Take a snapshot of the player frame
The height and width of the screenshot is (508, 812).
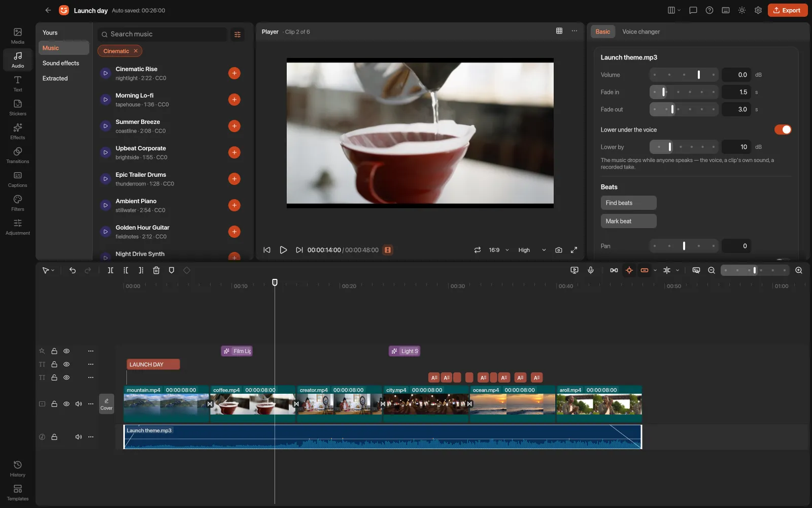pyautogui.click(x=559, y=250)
